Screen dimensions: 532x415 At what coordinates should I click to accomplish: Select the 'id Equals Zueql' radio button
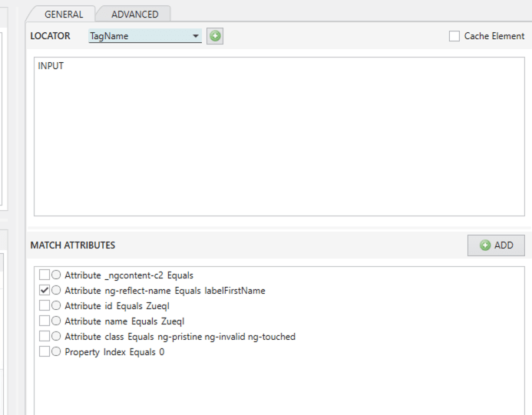click(56, 305)
